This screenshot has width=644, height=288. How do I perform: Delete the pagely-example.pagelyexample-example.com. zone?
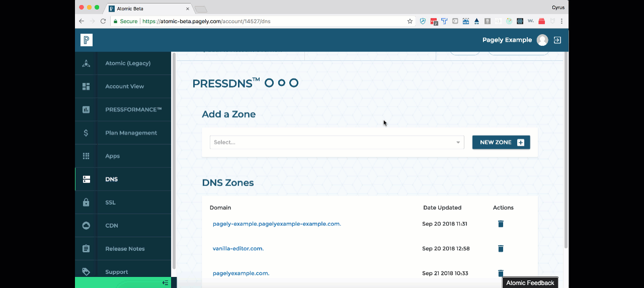pos(501,224)
